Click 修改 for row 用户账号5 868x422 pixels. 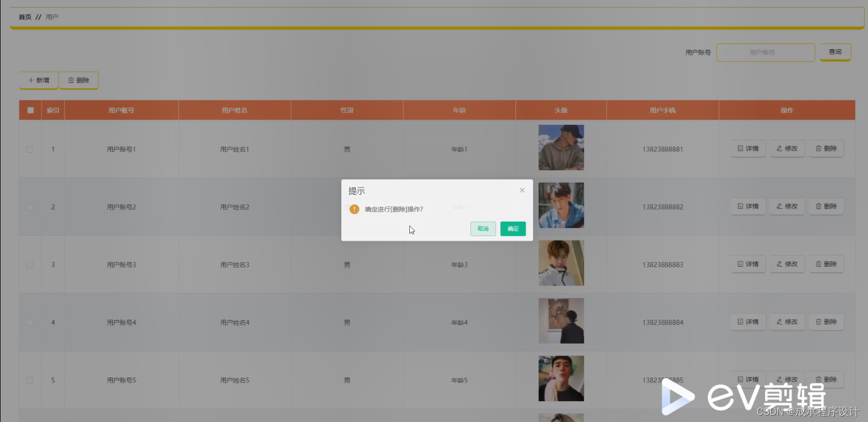pos(787,379)
